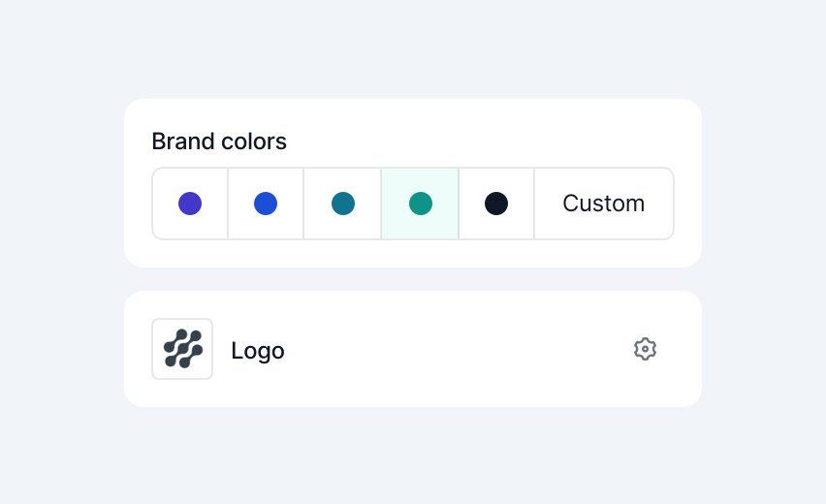This screenshot has width=826, height=504.
Task: Click the wavy dots logo icon
Action: pos(183,349)
